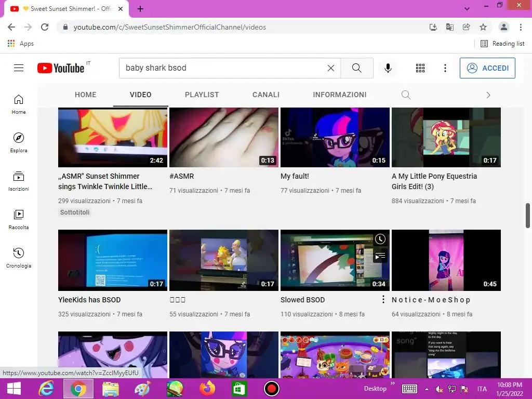This screenshot has width=532, height=399.
Task: Click the magnifier search button
Action: tap(356, 68)
